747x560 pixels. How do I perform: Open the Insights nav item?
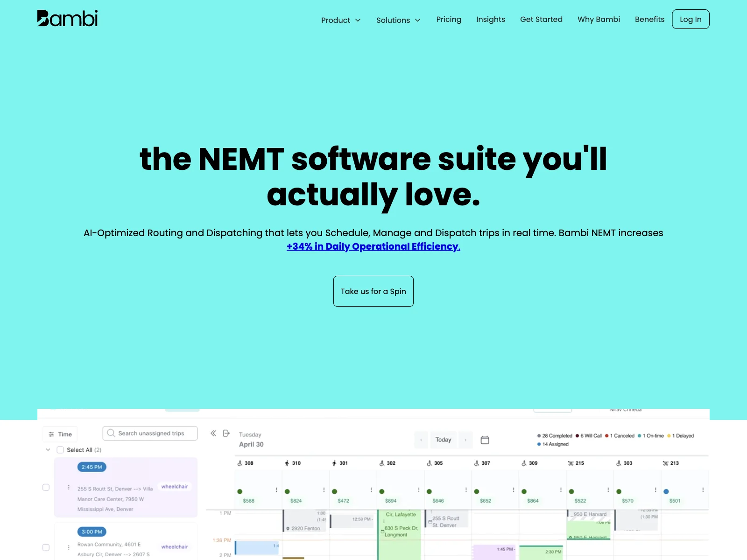[x=491, y=19]
